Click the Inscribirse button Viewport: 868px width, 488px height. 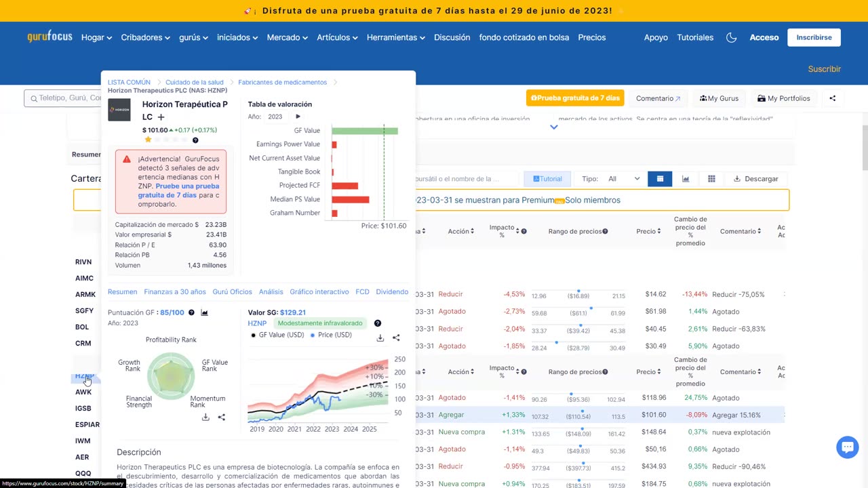(814, 37)
